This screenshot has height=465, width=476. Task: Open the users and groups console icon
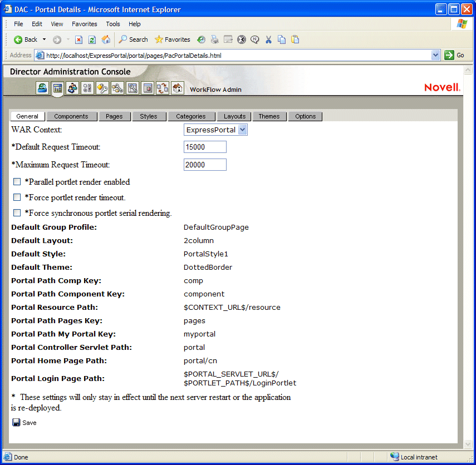coord(72,88)
